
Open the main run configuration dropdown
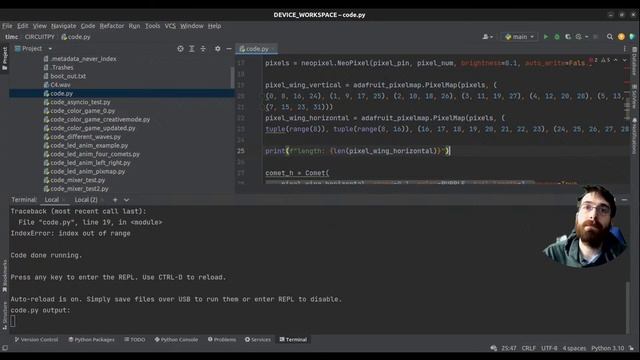coord(519,37)
